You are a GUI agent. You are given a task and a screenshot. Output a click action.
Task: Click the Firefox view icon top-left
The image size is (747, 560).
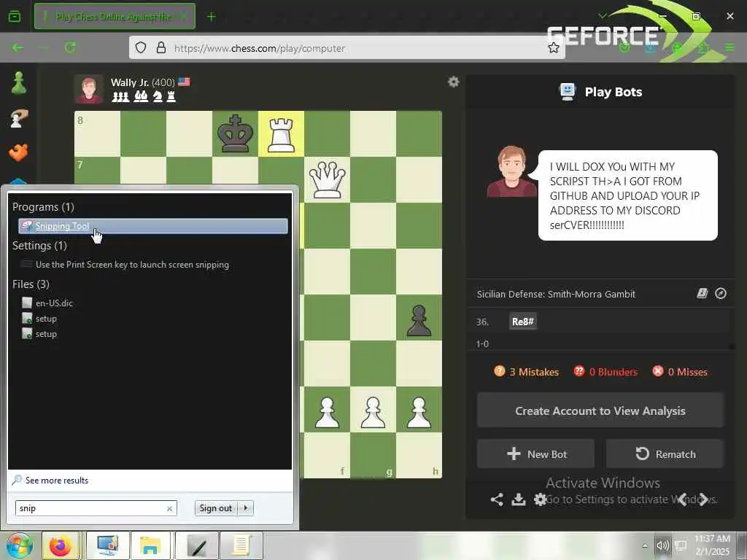click(x=15, y=16)
